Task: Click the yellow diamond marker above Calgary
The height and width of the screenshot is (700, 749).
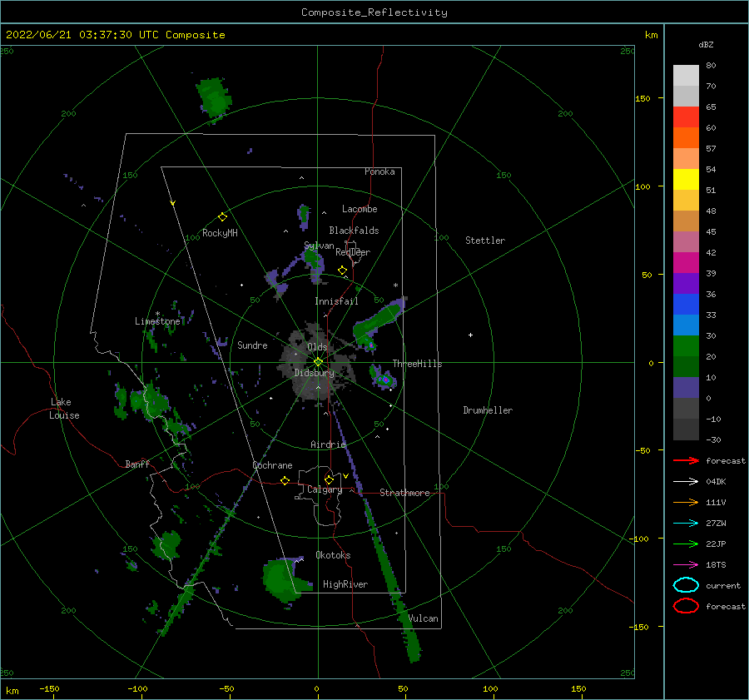Action: pos(329,479)
